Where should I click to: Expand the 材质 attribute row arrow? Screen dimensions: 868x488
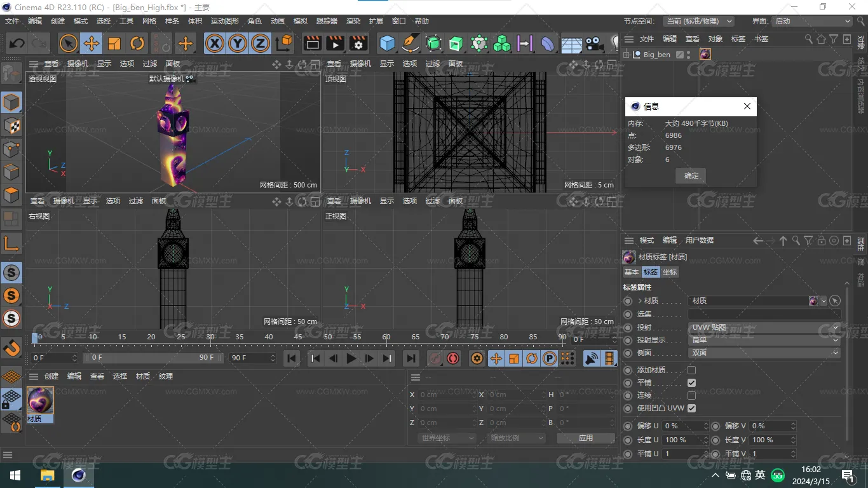coord(639,301)
